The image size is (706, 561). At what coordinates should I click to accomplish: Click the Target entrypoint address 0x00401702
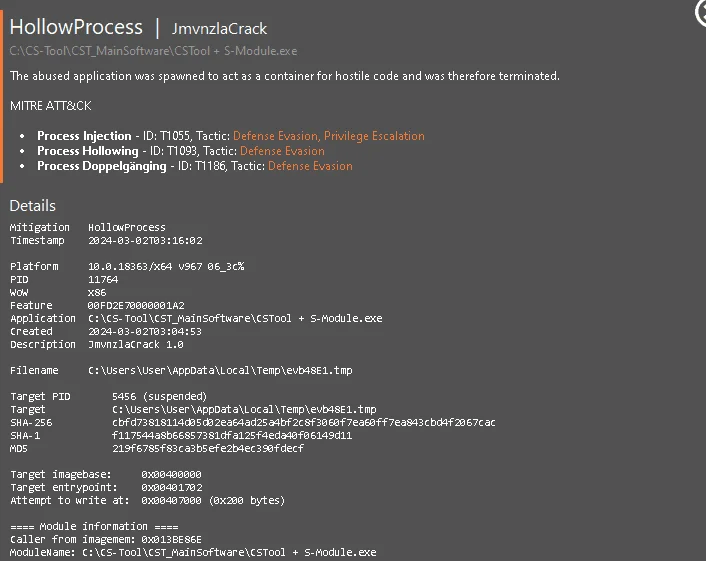pos(172,487)
